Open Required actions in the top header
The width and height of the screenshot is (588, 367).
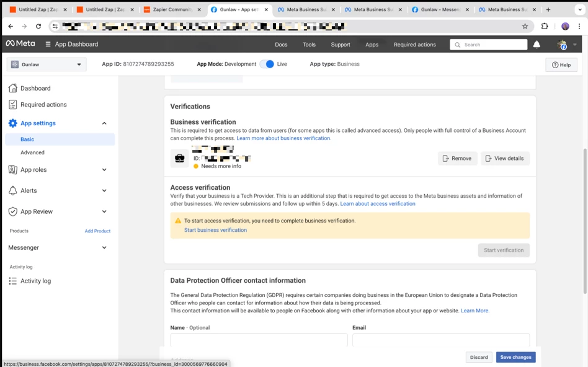tap(415, 45)
